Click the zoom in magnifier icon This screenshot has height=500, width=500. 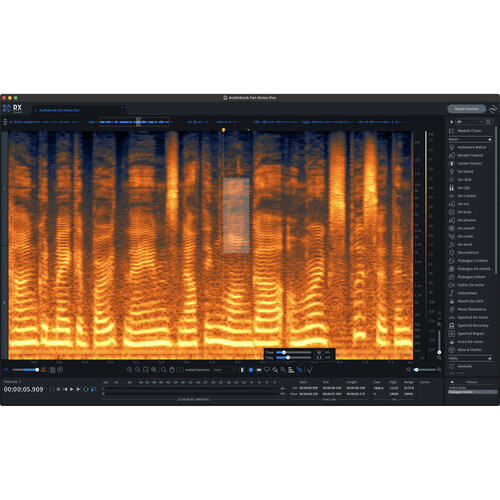tap(130, 370)
